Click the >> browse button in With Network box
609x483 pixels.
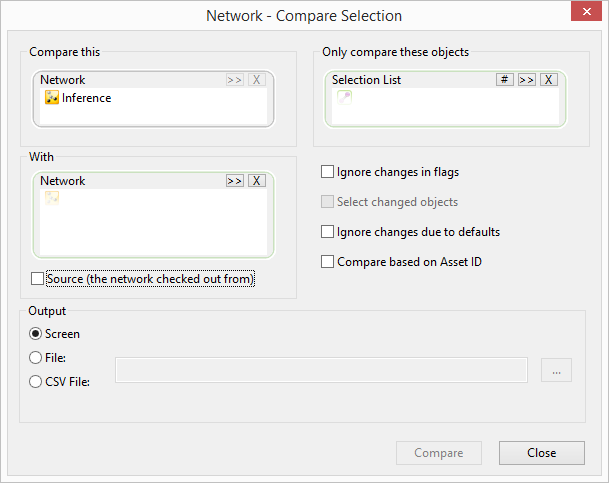tap(235, 181)
